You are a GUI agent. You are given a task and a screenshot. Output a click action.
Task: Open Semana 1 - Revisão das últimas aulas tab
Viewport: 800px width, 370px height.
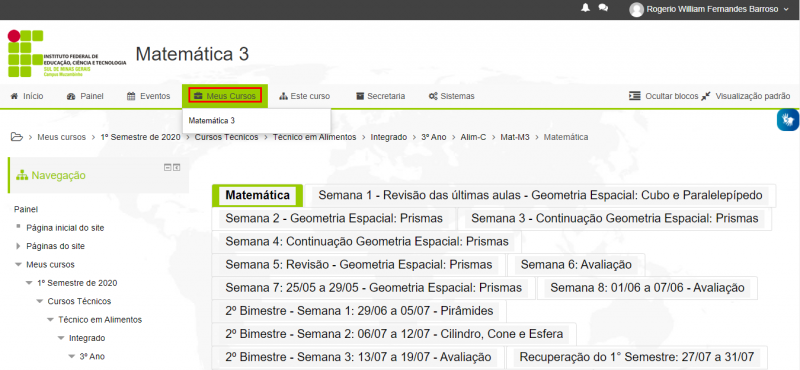[x=540, y=195]
